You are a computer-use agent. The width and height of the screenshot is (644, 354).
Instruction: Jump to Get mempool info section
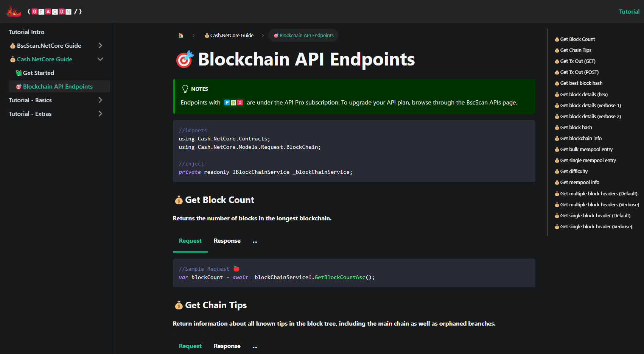(577, 182)
